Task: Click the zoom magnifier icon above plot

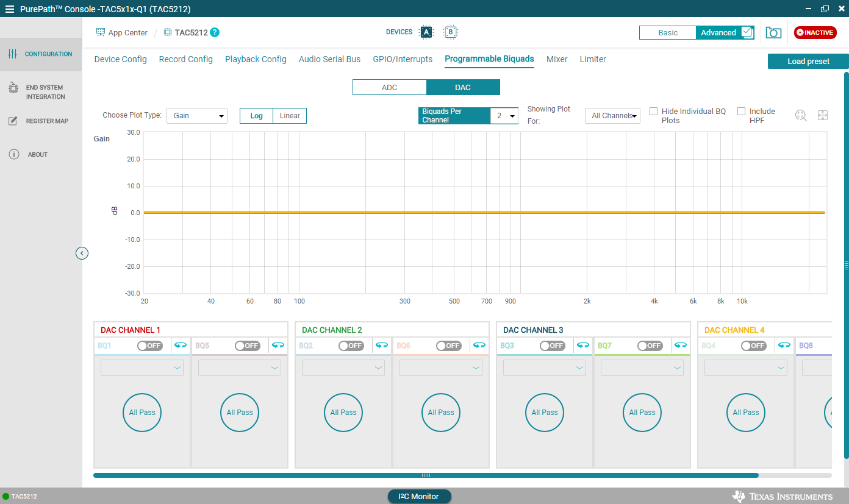Action: (801, 115)
